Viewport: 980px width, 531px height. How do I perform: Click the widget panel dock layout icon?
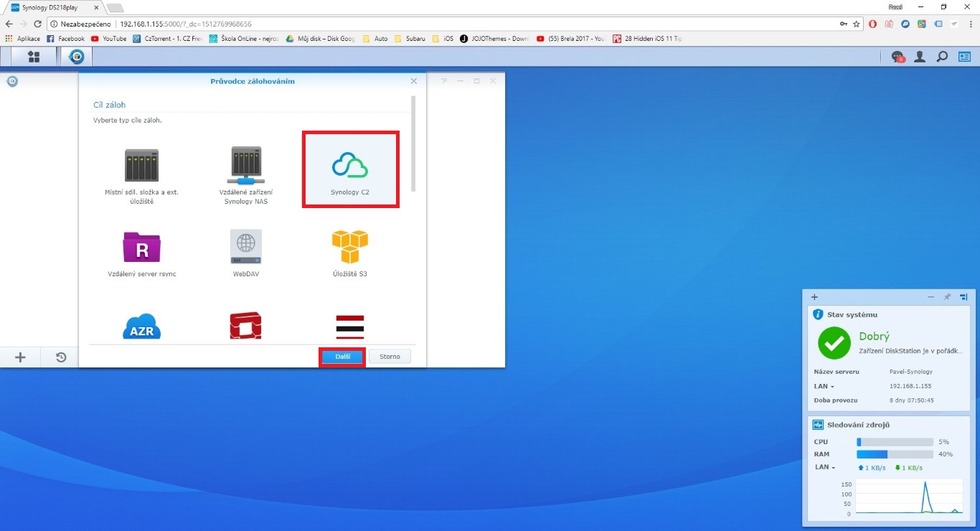(963, 296)
